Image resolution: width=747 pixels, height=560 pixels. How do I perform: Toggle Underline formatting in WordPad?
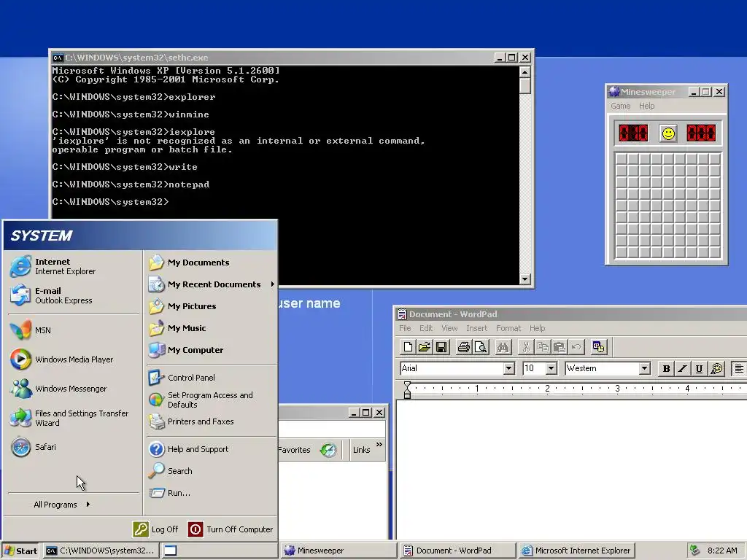coord(699,368)
